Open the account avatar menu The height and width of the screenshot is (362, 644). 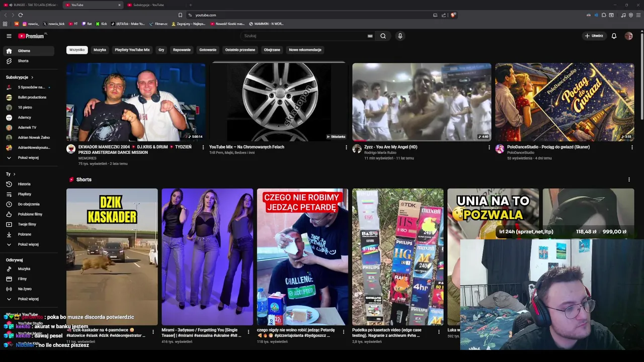[x=628, y=36]
